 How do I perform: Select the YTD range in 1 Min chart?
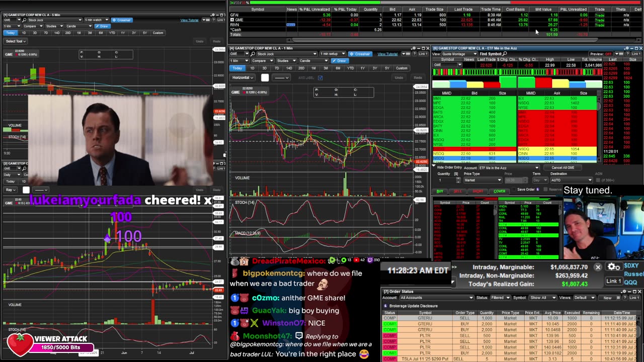[x=351, y=68]
